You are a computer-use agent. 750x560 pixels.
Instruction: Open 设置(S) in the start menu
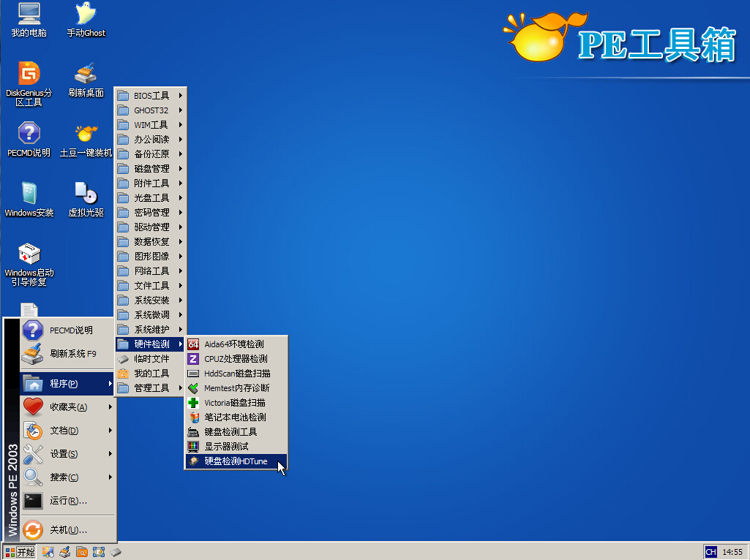[67, 454]
